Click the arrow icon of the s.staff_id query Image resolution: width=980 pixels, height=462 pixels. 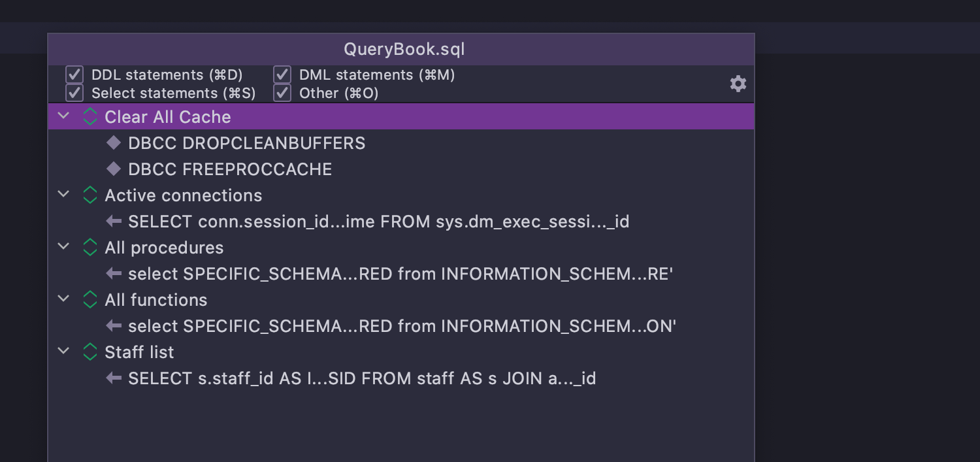point(114,378)
